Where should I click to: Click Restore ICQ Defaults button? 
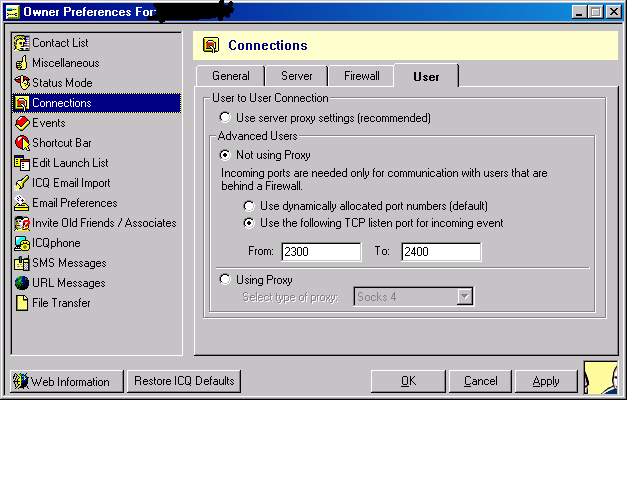(x=184, y=381)
